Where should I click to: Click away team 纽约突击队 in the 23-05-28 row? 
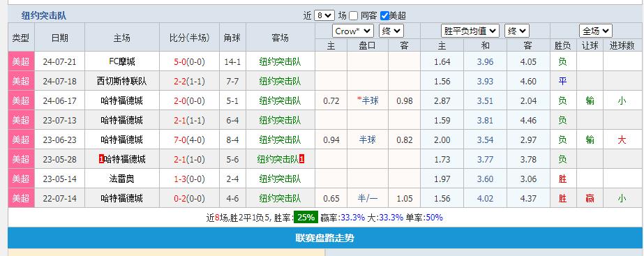278,160
